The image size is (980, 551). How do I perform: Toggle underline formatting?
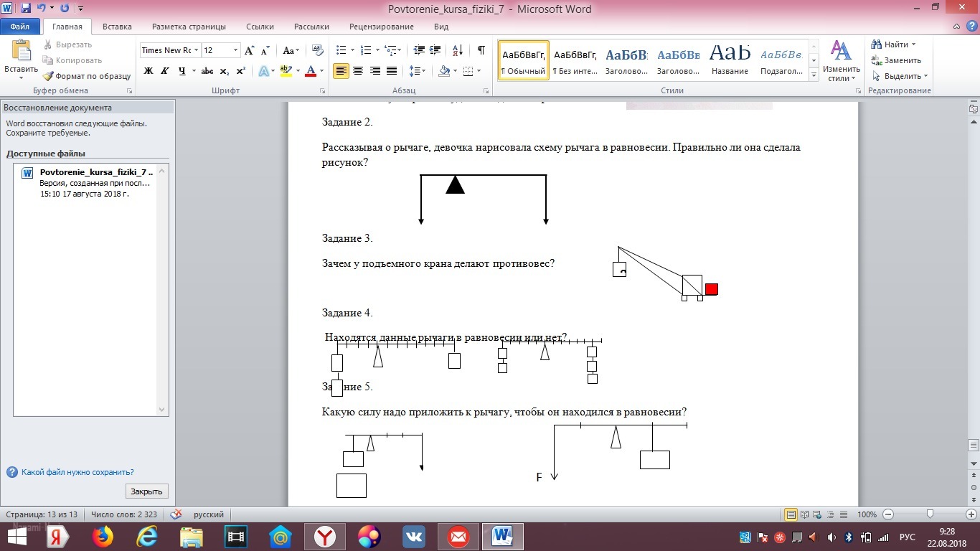pos(182,71)
